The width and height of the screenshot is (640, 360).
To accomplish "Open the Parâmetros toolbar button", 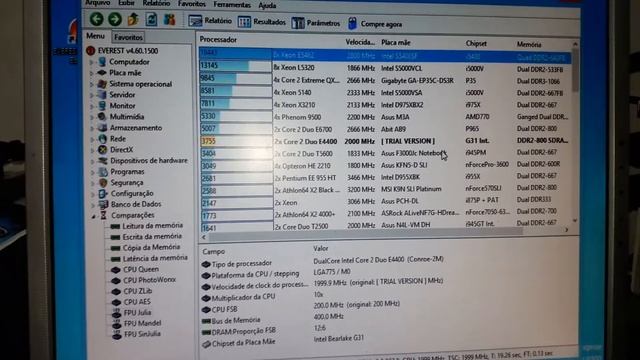I will click(x=316, y=23).
